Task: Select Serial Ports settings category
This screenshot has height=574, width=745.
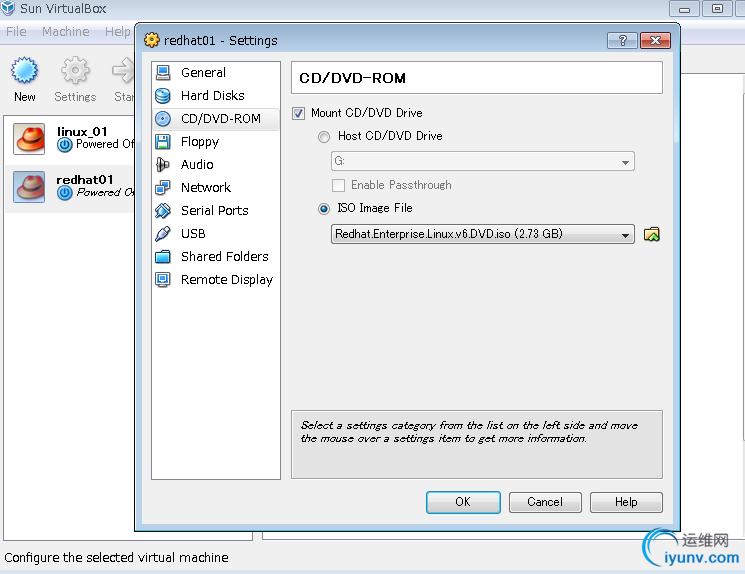Action: click(216, 210)
